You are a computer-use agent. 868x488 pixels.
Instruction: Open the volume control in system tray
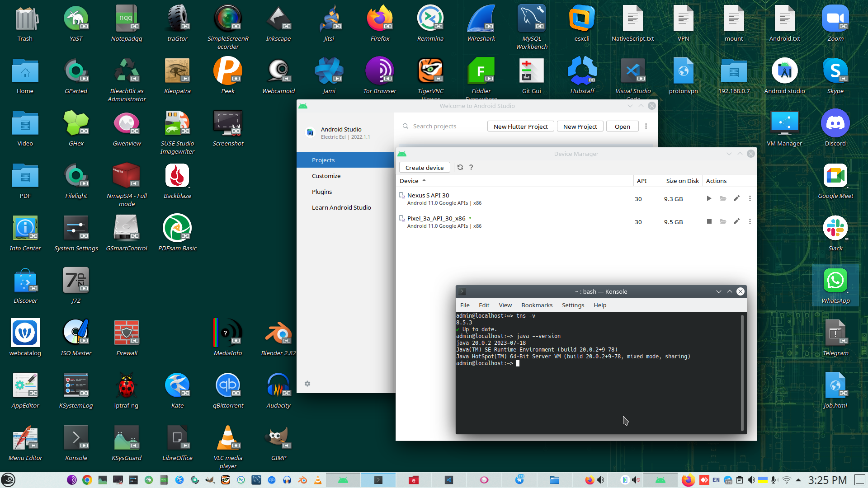(751, 480)
